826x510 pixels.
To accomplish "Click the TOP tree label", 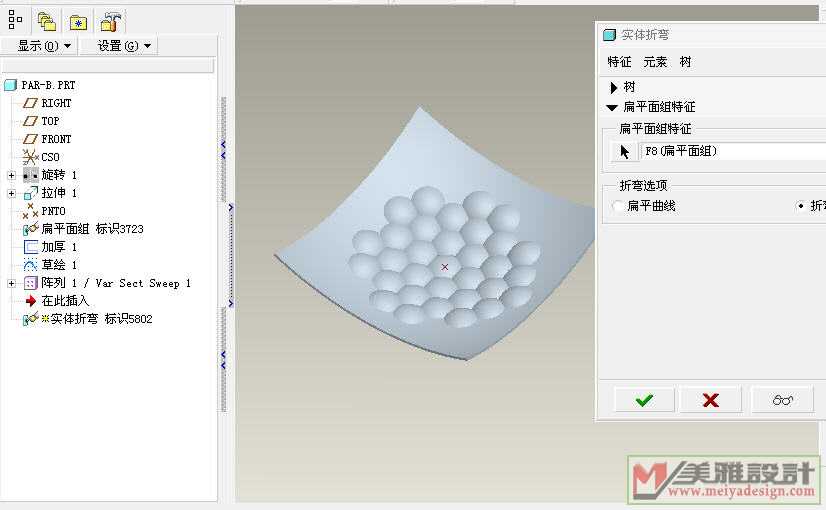I will pos(50,121).
